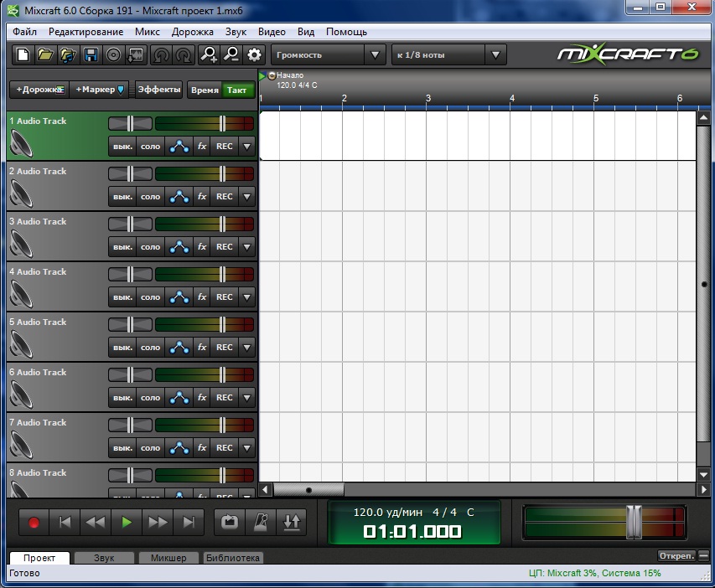This screenshot has width=715, height=588.
Task: Switch to the Библиотека tab
Action: (232, 558)
